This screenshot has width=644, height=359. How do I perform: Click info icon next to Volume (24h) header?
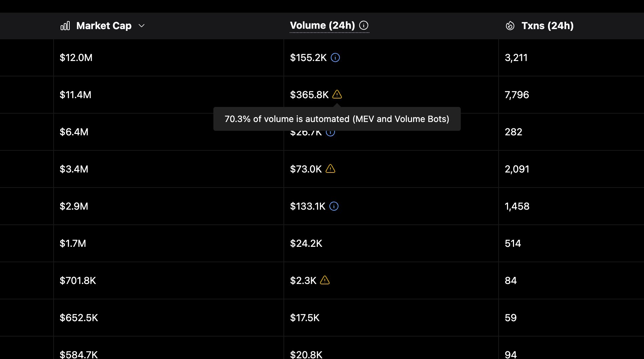[x=364, y=25]
